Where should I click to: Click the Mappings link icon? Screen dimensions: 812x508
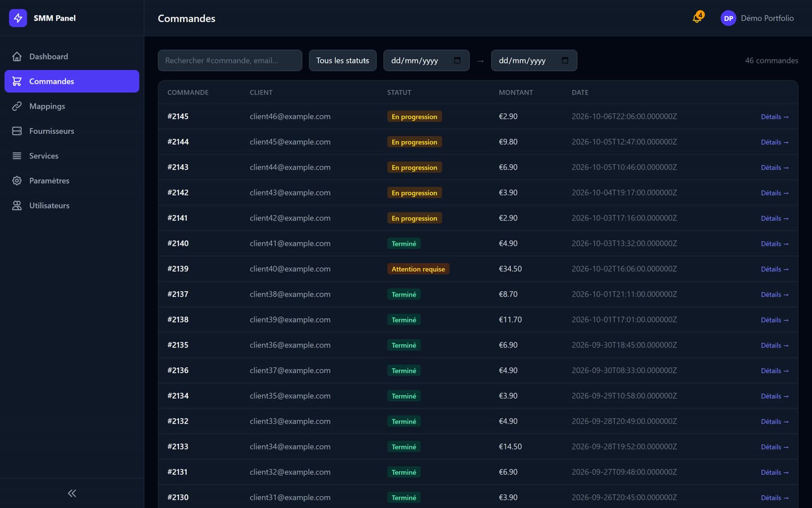tap(17, 106)
